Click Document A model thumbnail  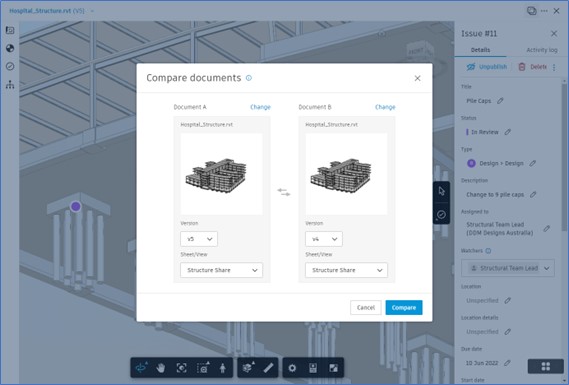pos(221,174)
